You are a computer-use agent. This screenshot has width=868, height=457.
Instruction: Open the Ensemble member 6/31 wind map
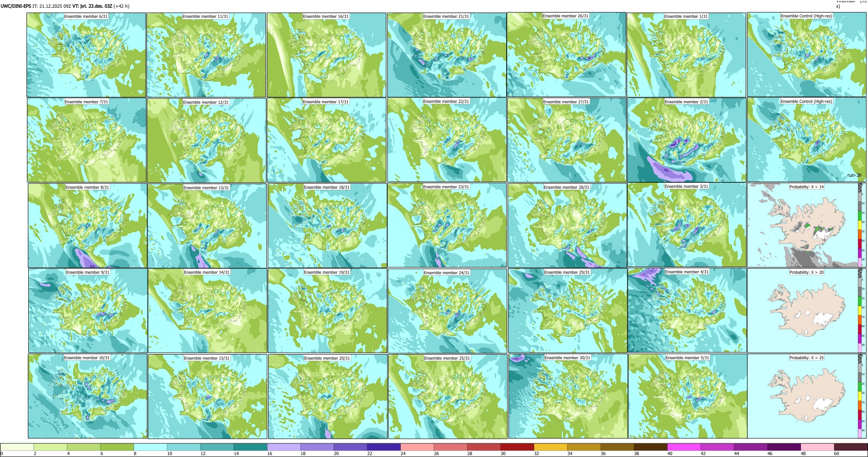pyautogui.click(x=86, y=55)
